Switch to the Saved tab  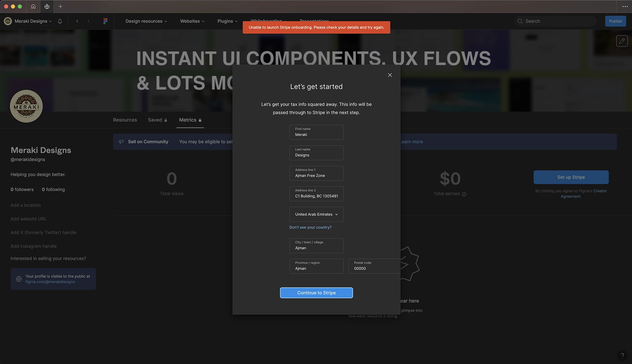pyautogui.click(x=157, y=120)
